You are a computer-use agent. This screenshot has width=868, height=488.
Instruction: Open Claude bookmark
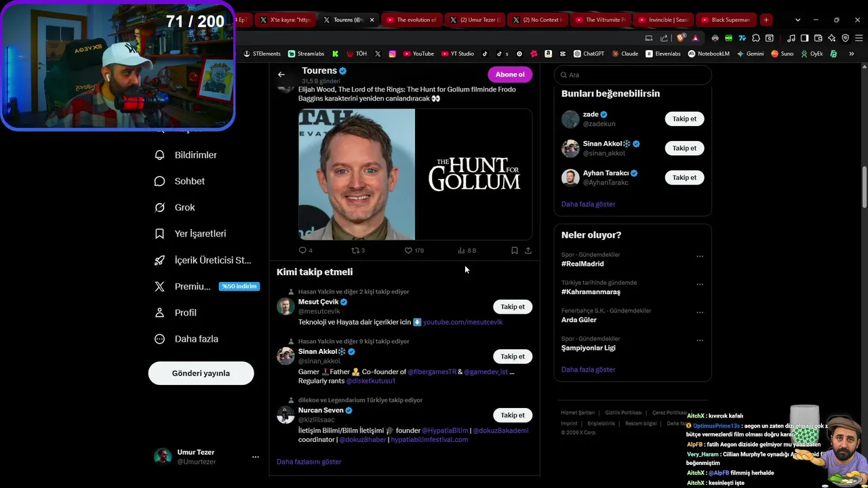(624, 54)
